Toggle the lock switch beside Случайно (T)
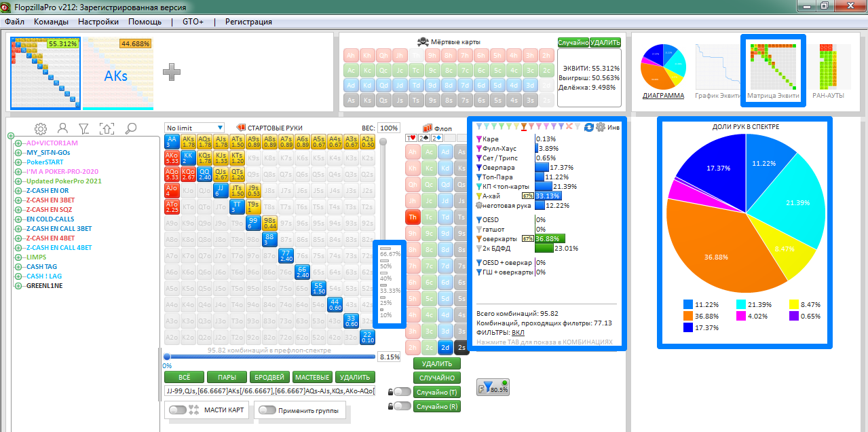This screenshot has height=432, width=868. click(402, 392)
